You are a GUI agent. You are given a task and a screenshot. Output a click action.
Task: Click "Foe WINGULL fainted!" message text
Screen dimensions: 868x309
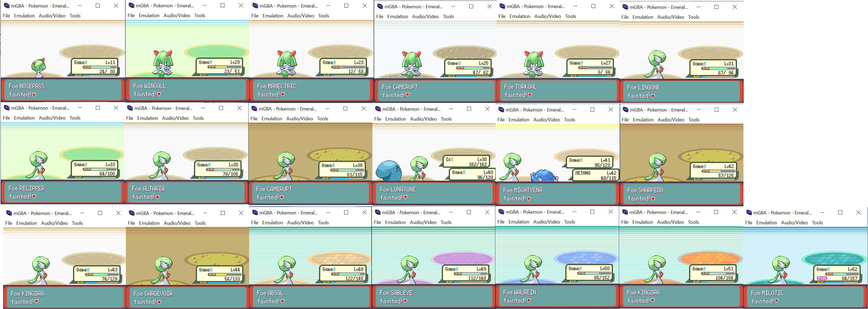click(150, 90)
